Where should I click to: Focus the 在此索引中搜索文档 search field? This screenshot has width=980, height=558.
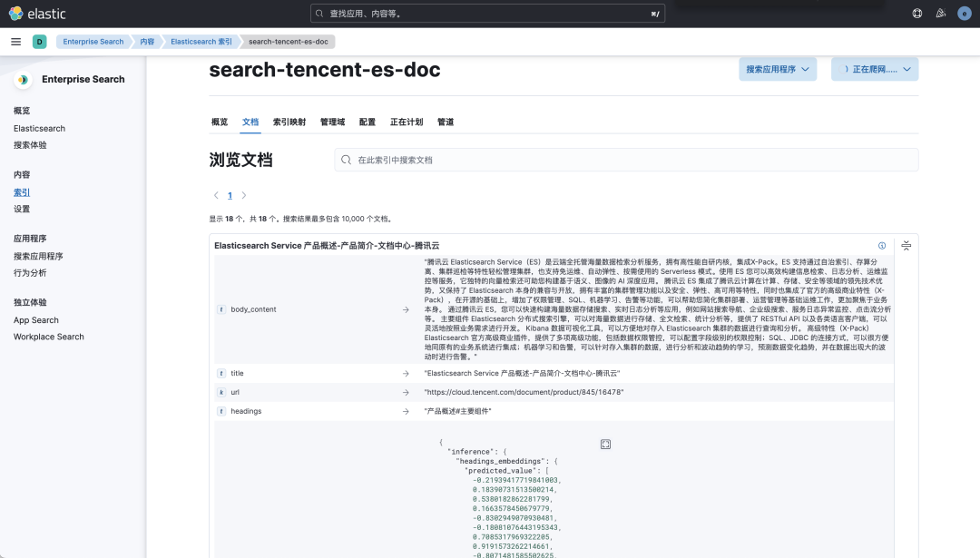(626, 160)
